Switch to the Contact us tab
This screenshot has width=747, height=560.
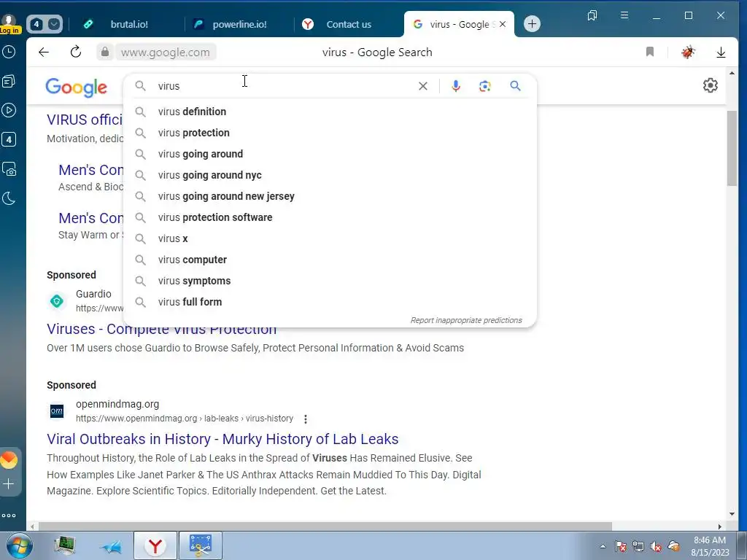348,24
